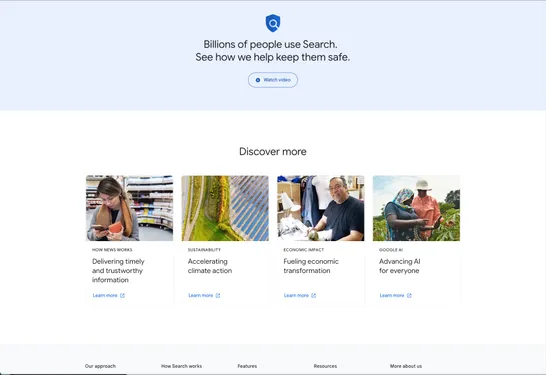Viewport: 546px width, 375px height.
Task: Select 'Fueling economic transformation' title
Action: (x=311, y=266)
